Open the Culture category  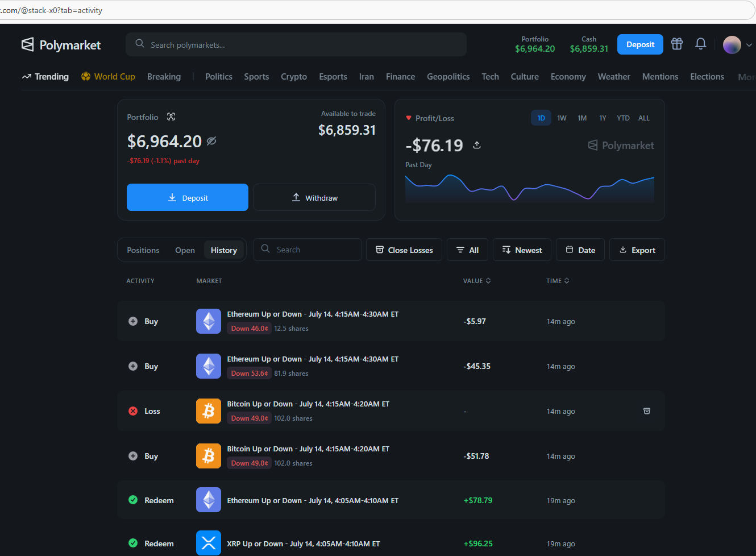(525, 77)
